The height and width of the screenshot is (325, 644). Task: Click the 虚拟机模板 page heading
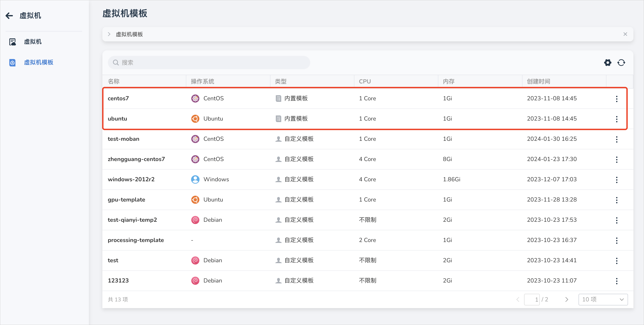[x=125, y=13]
